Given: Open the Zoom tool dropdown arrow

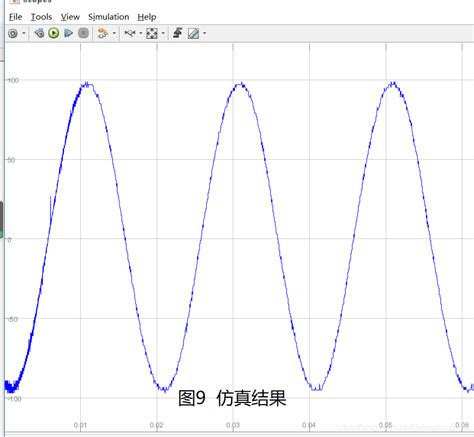Looking at the screenshot, I should [140, 33].
